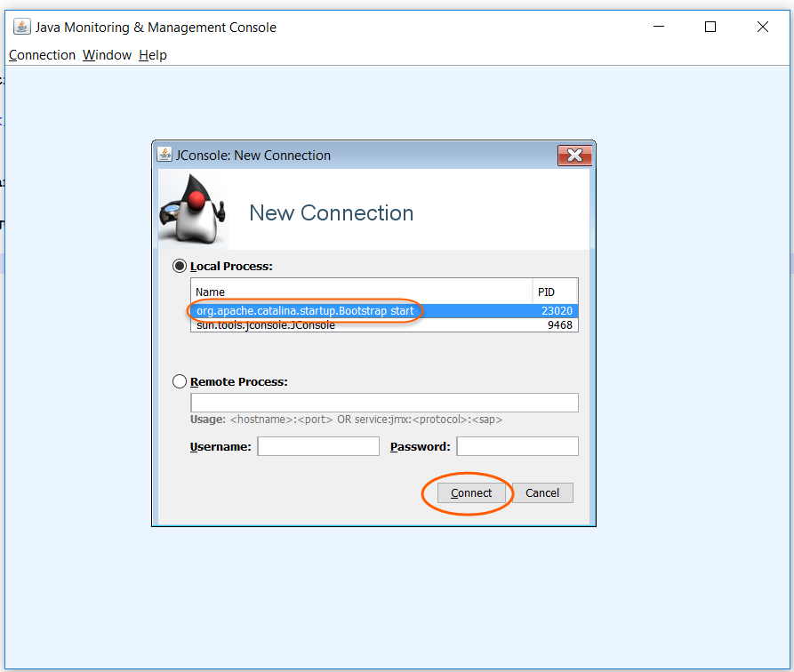Select the Local Process radio button
The width and height of the screenshot is (794, 672).
tap(180, 265)
